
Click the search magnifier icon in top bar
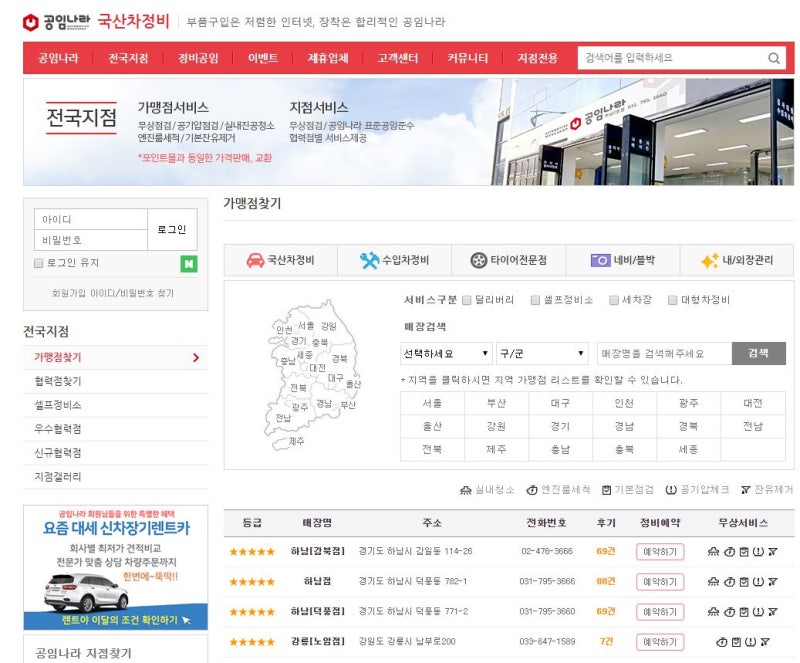click(x=773, y=58)
